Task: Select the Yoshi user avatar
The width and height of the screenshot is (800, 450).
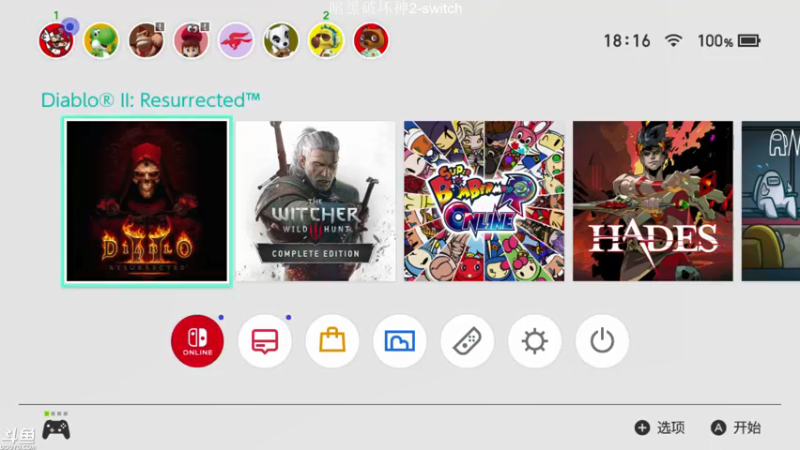Action: (101, 40)
